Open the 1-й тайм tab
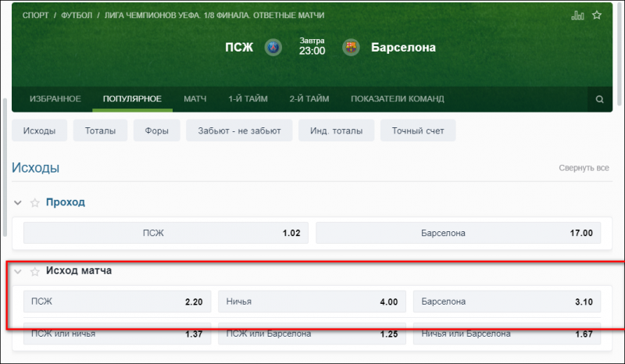This screenshot has width=625, height=364. [x=248, y=99]
